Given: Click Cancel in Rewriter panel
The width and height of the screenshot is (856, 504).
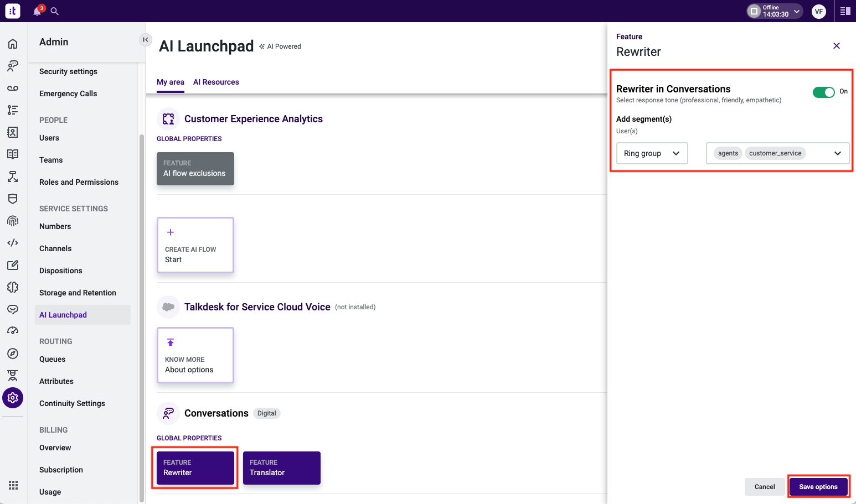Looking at the screenshot, I should tap(765, 487).
